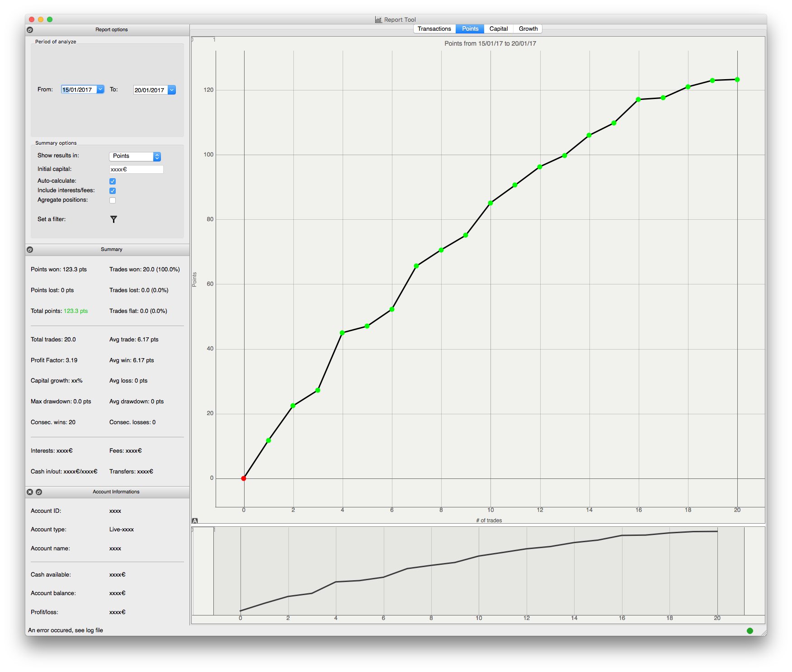Click 'Avg drawdown: 0 pts' statistic
The height and width of the screenshot is (672, 792).
coord(137,402)
